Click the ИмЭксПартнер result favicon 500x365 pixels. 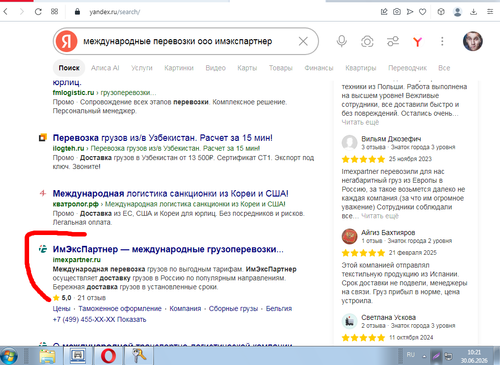tap(43, 249)
